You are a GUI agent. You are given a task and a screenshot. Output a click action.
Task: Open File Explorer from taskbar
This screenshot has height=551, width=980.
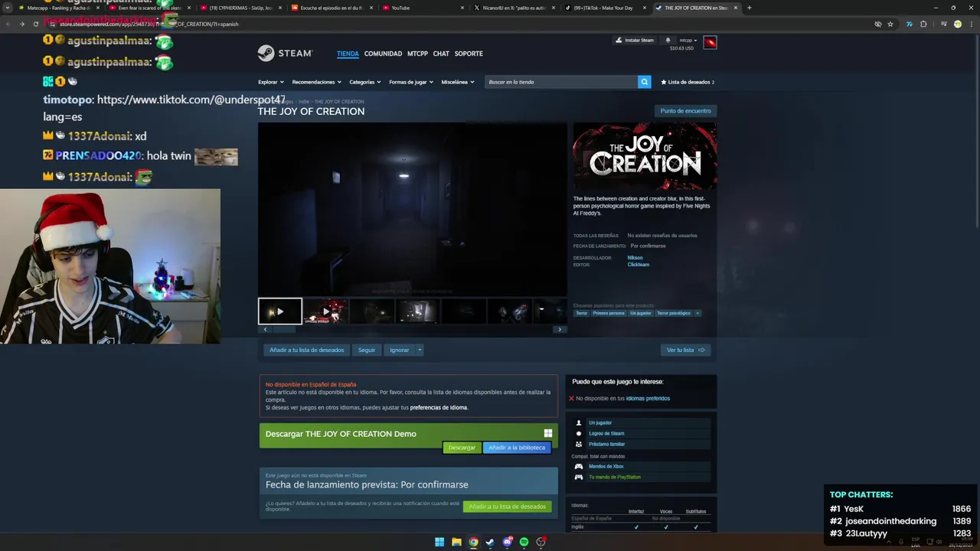pyautogui.click(x=456, y=542)
